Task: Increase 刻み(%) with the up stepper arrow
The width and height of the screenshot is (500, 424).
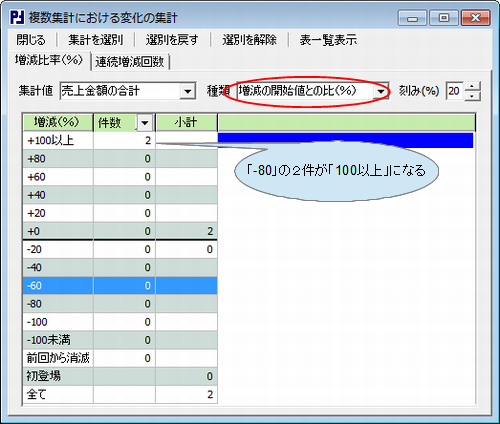Action: click(x=472, y=86)
